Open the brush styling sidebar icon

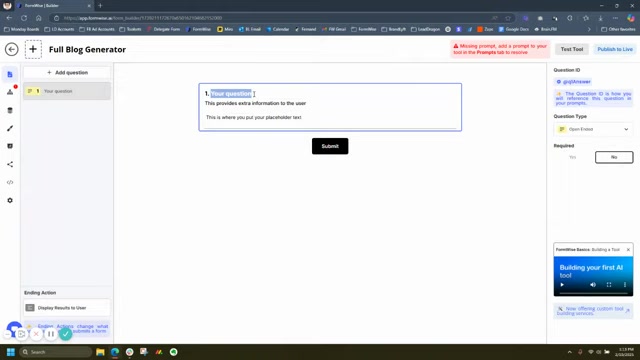click(x=10, y=128)
